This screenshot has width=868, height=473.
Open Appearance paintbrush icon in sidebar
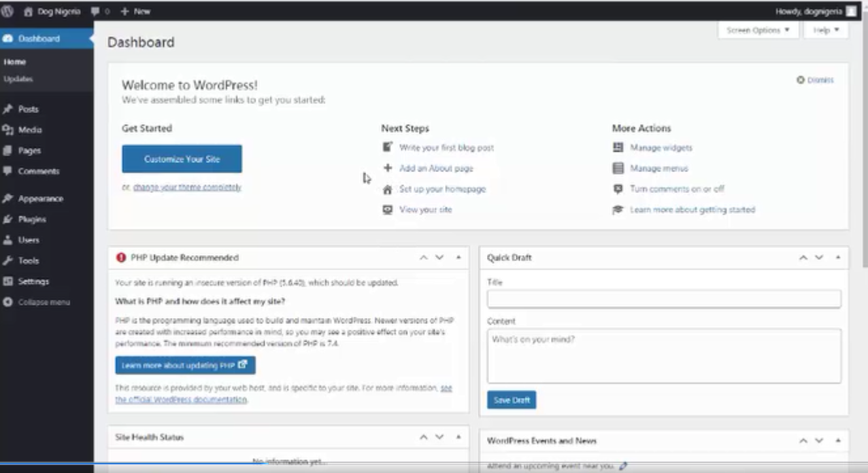(8, 199)
